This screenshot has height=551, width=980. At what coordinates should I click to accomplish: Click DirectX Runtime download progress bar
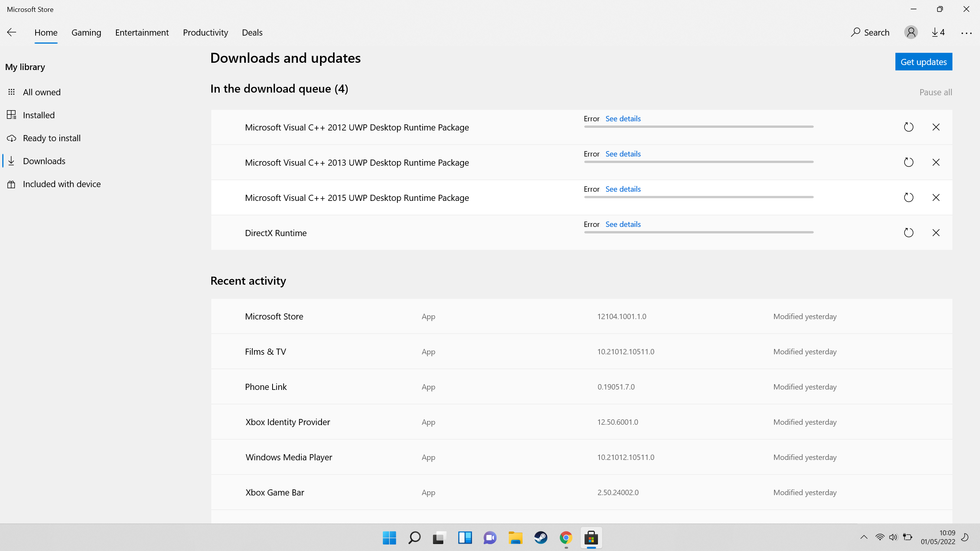point(699,232)
